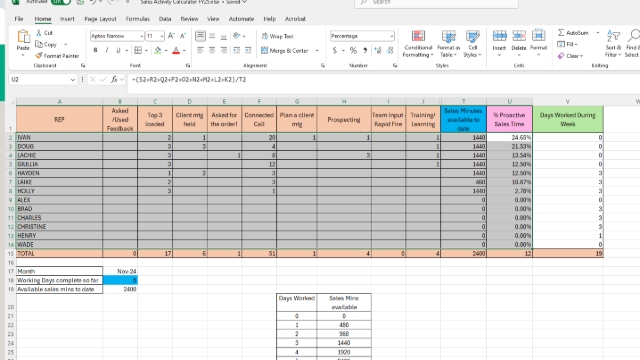Open the text Orientation options

237,36
